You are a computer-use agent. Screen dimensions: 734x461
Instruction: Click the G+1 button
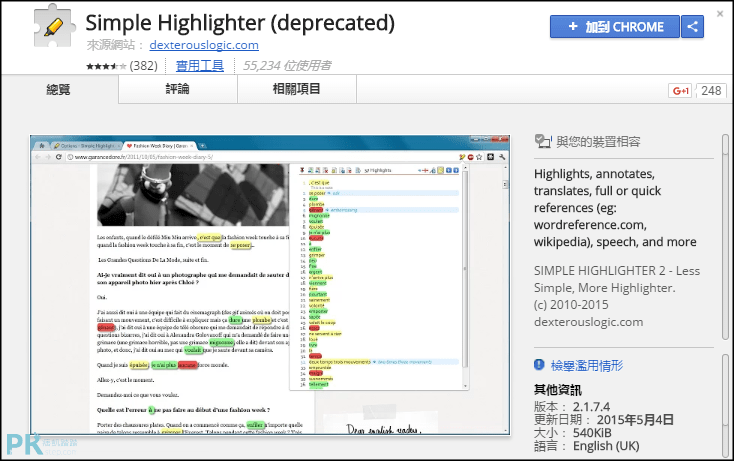[x=680, y=91]
